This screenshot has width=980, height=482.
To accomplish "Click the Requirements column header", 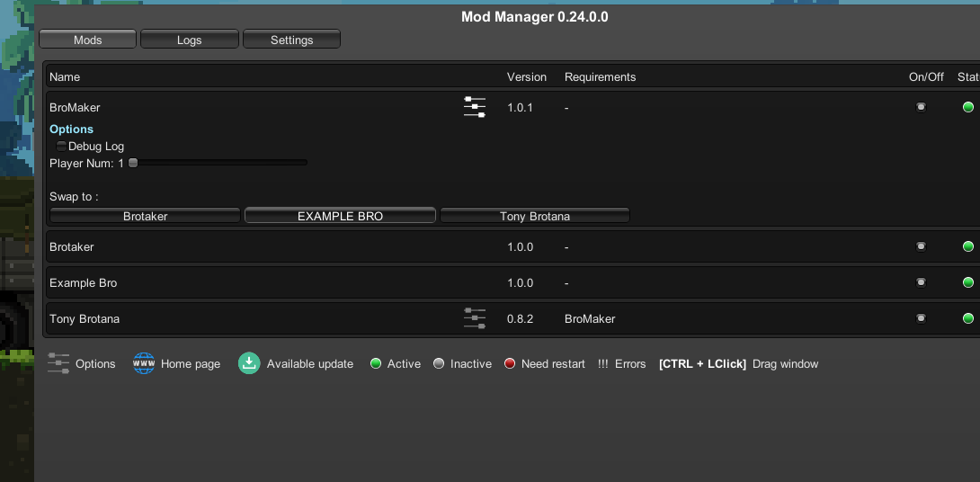I will click(x=600, y=77).
